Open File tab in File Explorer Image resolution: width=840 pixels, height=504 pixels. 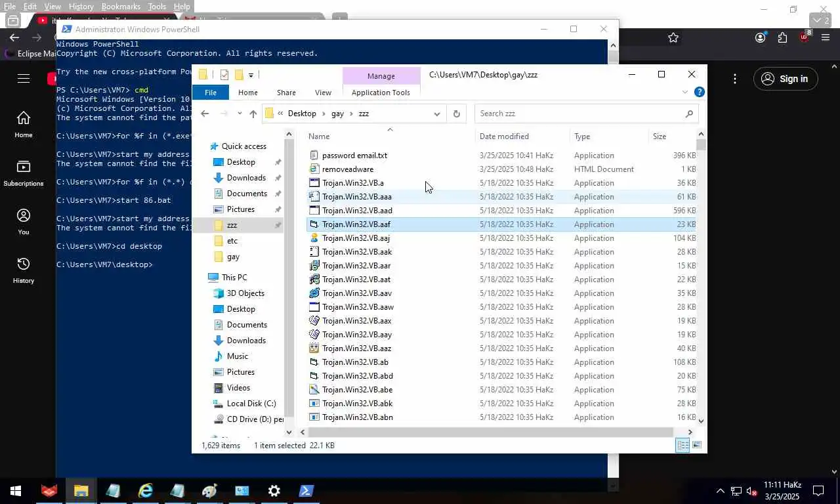click(211, 93)
